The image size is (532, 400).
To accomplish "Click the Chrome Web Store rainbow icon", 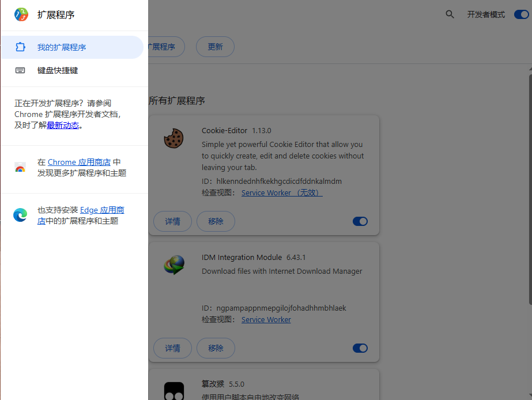I will (20, 167).
